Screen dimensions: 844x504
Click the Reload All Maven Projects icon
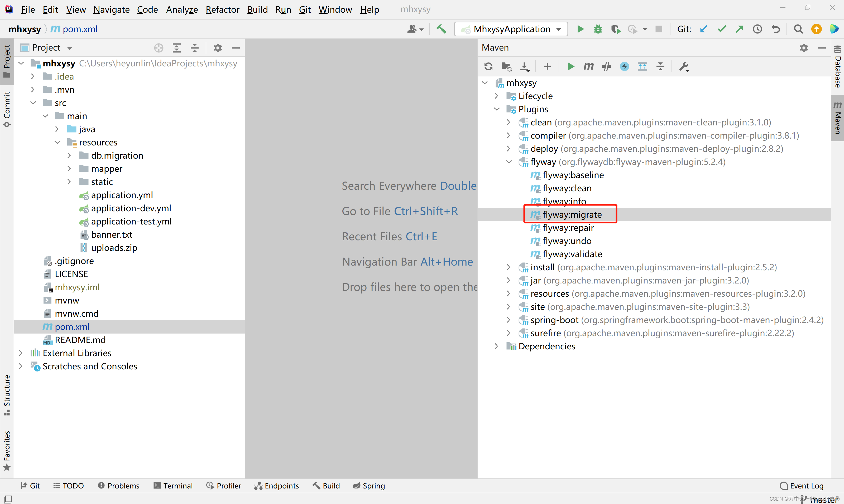(x=488, y=67)
